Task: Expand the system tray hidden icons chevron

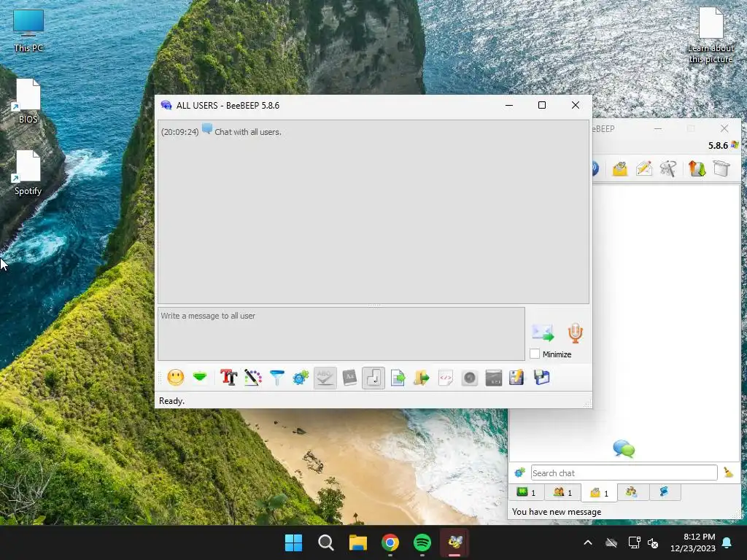Action: (588, 542)
